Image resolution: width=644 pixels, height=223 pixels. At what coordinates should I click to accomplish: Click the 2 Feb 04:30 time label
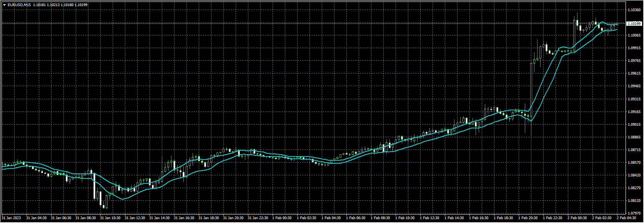pyautogui.click(x=626, y=218)
